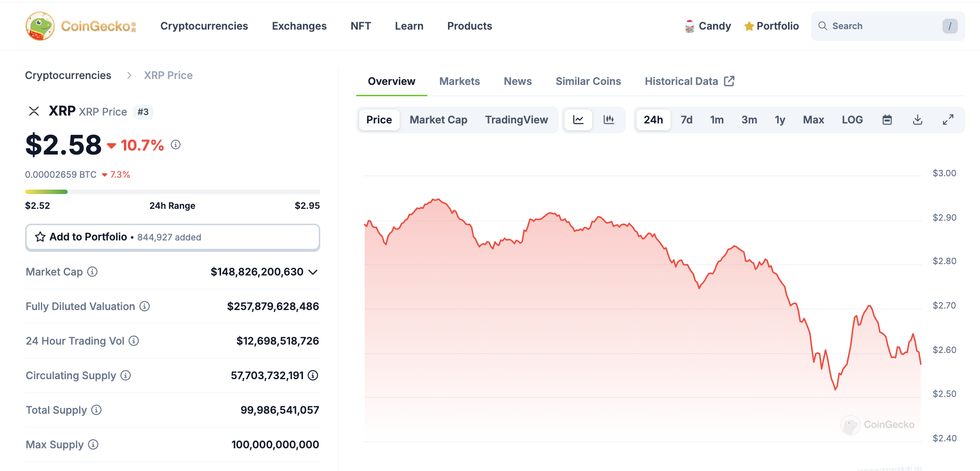
Task: Select the 7d time range
Action: coord(686,119)
